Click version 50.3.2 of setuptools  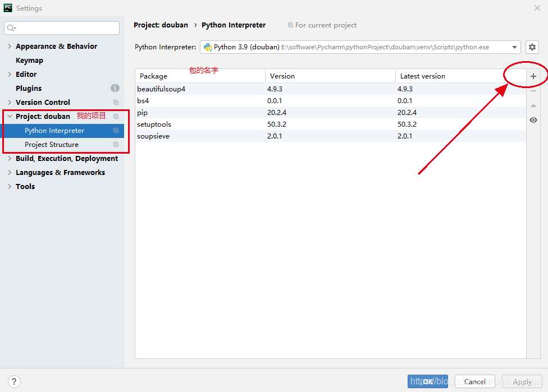(x=277, y=124)
